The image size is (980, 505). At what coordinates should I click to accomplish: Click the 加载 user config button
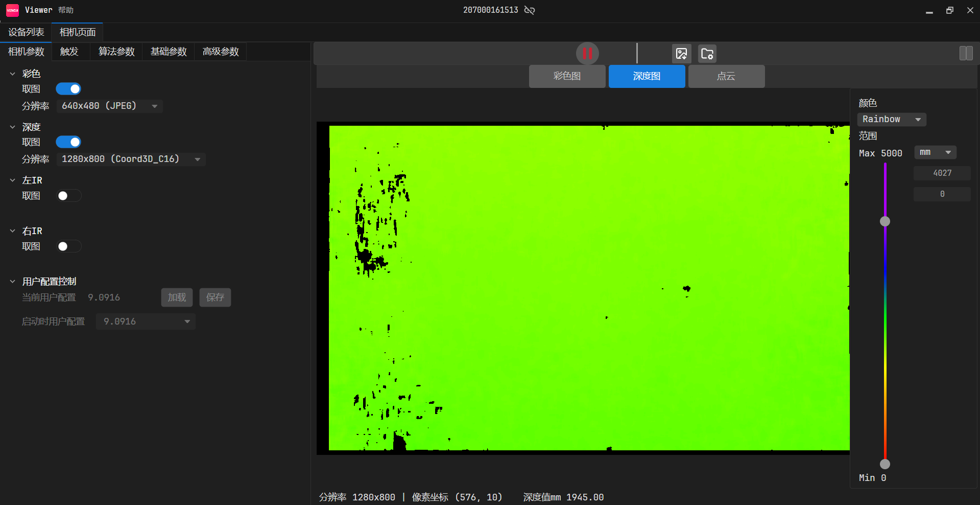pos(177,297)
